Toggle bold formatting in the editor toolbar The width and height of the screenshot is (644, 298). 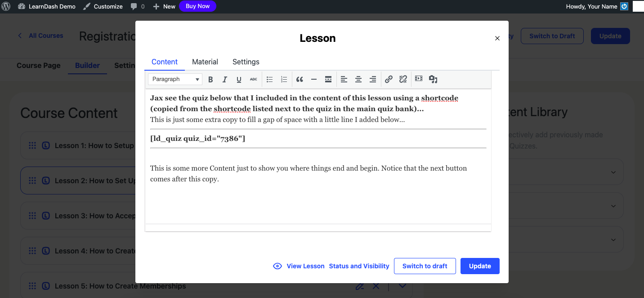coord(210,80)
